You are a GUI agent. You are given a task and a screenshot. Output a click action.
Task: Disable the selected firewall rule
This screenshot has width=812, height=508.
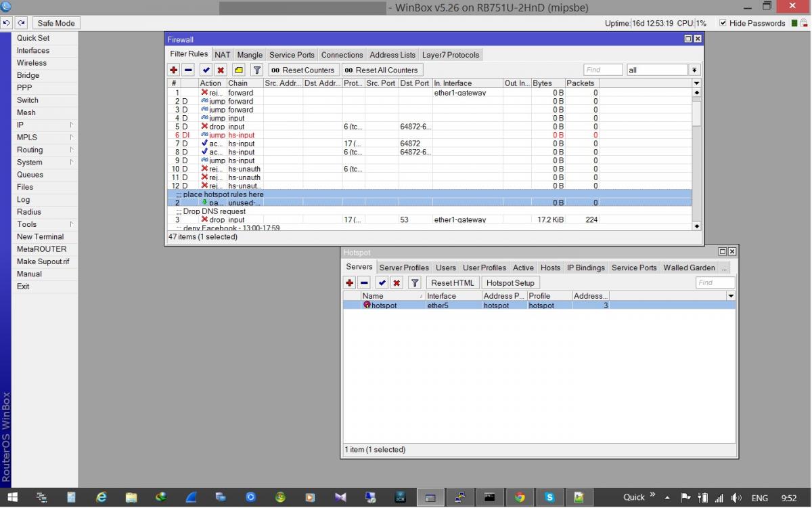click(221, 70)
